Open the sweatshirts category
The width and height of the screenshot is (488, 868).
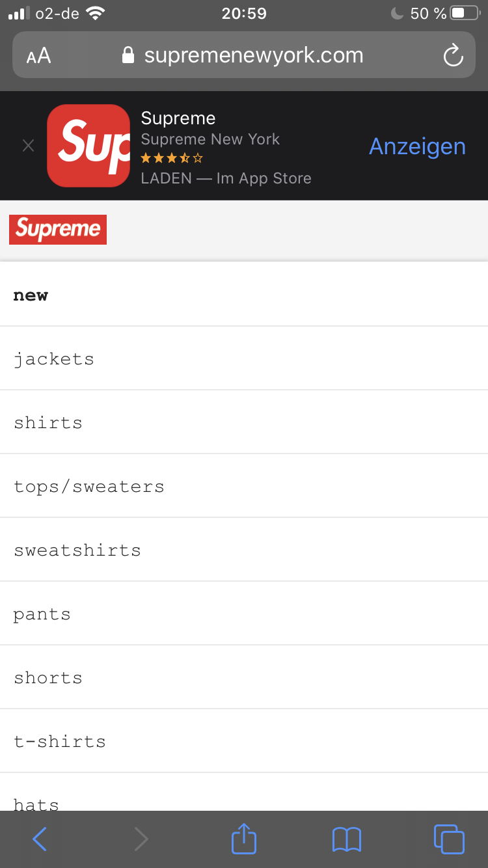coord(244,550)
